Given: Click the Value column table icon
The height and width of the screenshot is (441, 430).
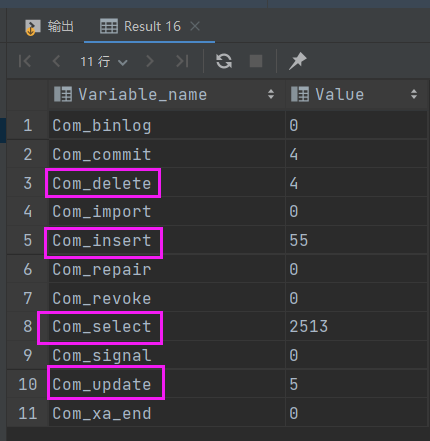Looking at the screenshot, I should pos(300,94).
